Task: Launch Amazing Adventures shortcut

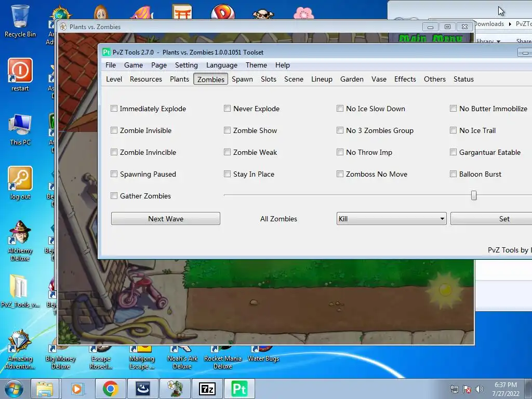Action: tap(20, 350)
